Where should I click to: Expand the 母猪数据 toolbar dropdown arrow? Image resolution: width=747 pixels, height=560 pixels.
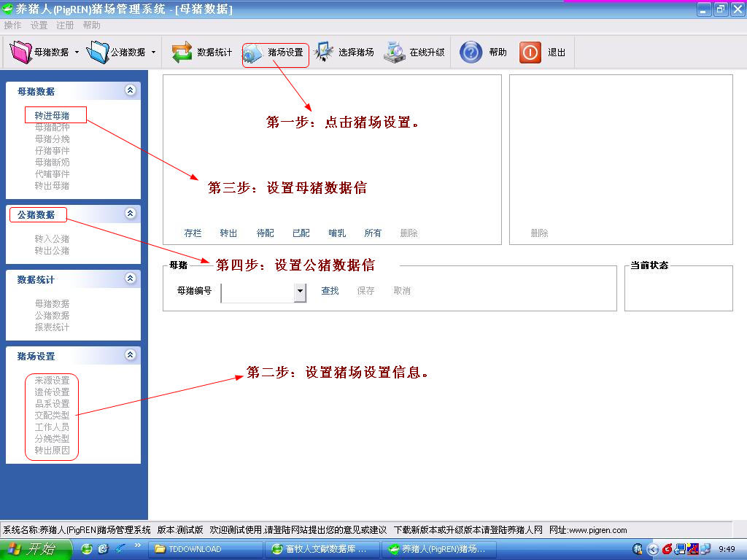[x=77, y=52]
